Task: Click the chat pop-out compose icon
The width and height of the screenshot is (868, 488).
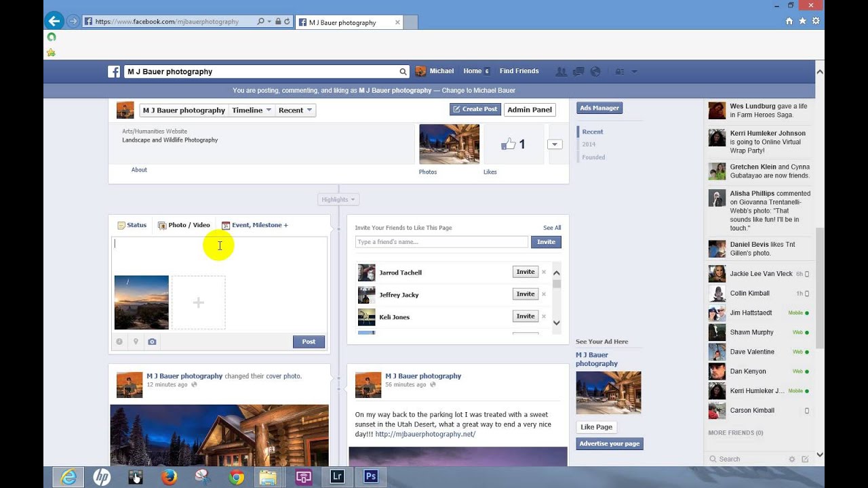Action: [805, 459]
